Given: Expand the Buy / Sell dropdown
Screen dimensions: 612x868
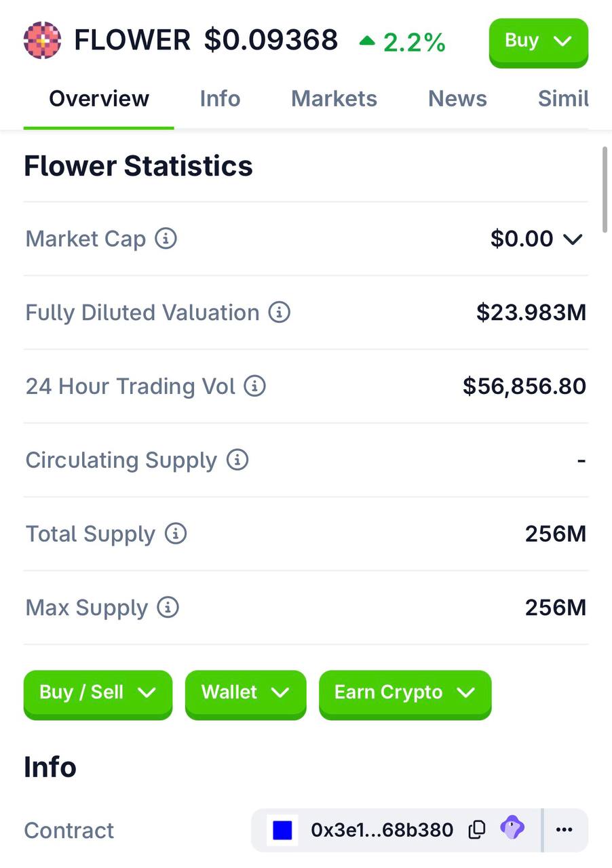Looking at the screenshot, I should 98,694.
